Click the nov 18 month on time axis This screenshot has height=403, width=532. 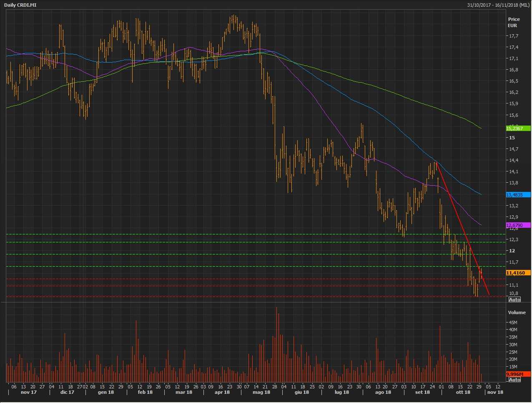click(x=495, y=392)
